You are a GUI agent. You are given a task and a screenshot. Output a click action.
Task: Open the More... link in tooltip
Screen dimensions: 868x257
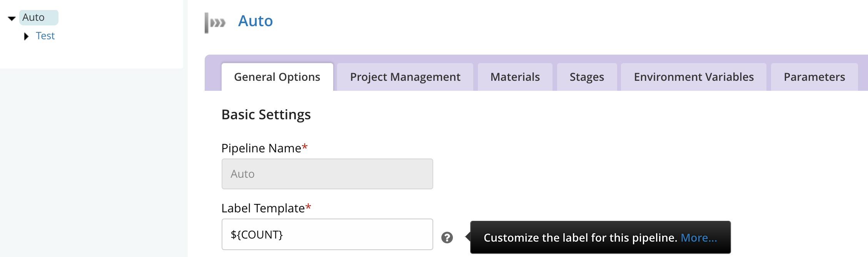(x=699, y=238)
